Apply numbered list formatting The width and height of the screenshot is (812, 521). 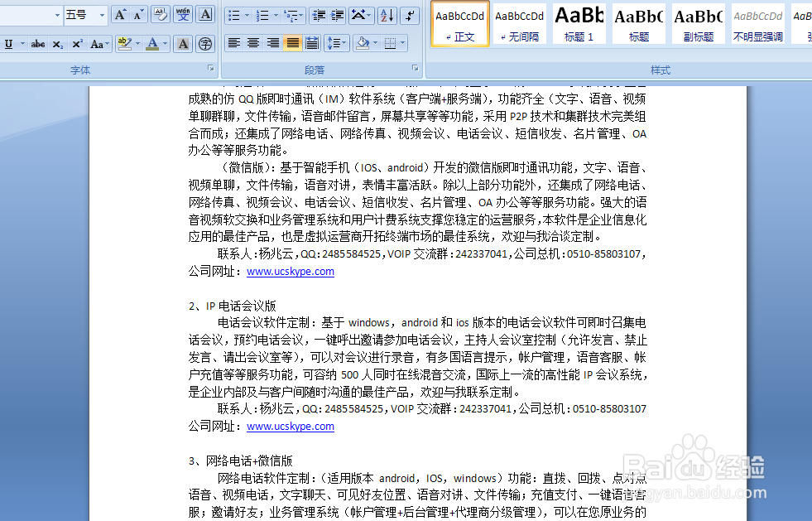coord(262,15)
